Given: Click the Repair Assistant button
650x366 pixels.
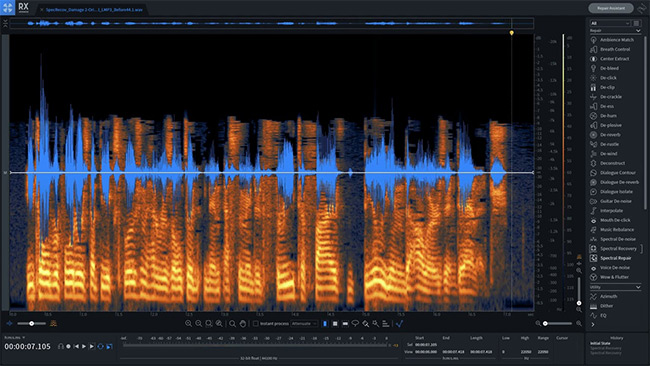Looking at the screenshot, I should 611,8.
